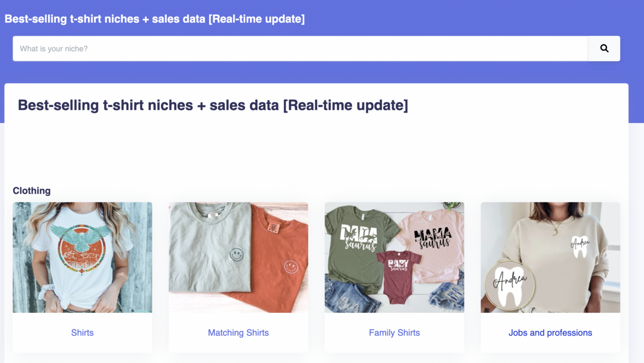The width and height of the screenshot is (644, 363).
Task: Open the Shirts category link
Action: pyautogui.click(x=82, y=333)
